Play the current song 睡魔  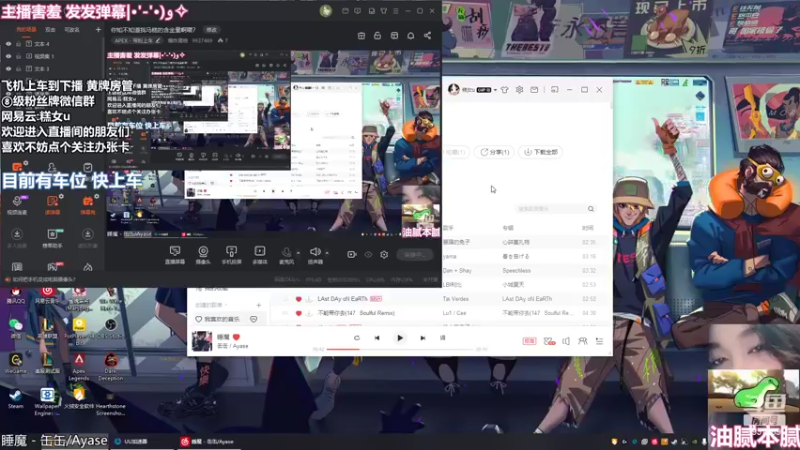tap(399, 338)
